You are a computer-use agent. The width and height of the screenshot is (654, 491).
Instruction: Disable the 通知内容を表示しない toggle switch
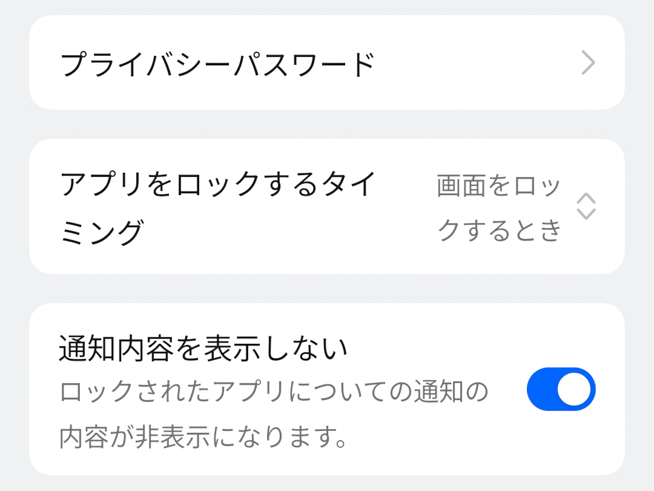561,389
